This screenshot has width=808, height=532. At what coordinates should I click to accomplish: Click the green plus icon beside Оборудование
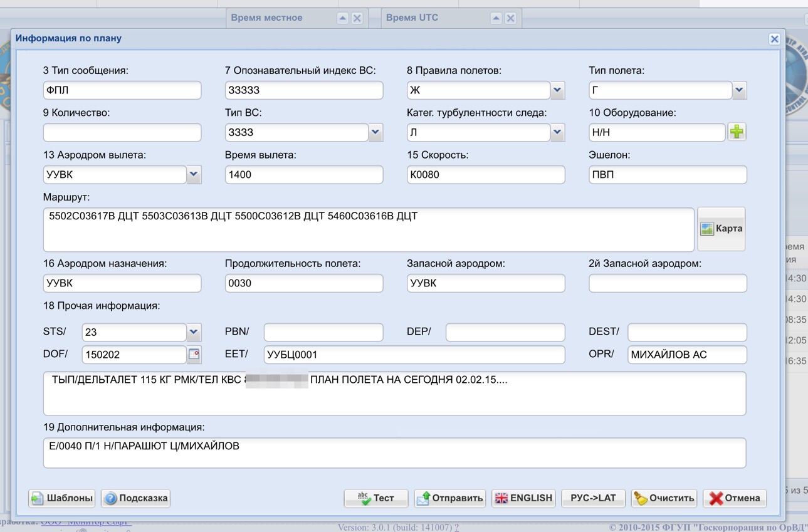[x=737, y=132]
